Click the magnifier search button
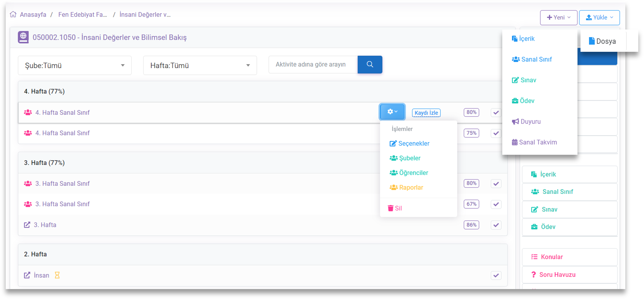Viewport: 644px width, 299px height. tap(370, 64)
